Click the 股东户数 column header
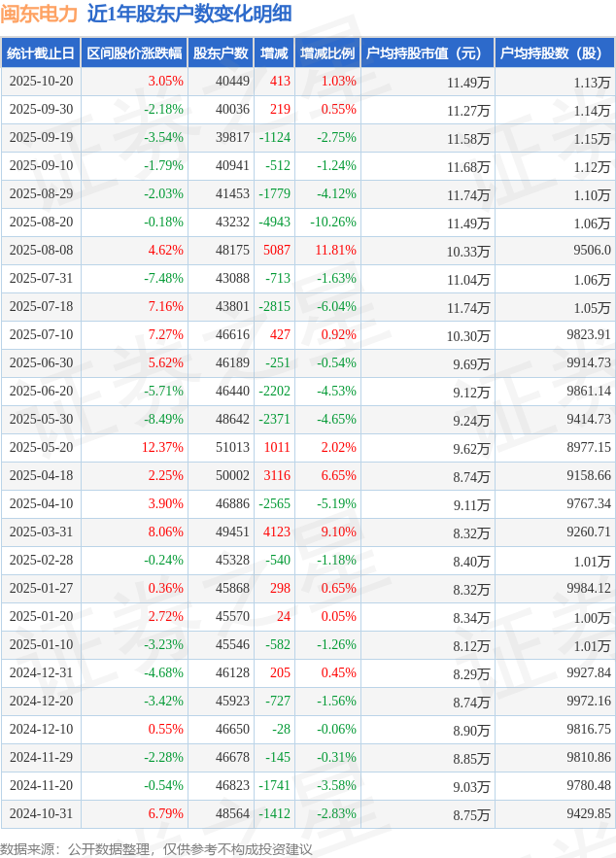 click(221, 53)
